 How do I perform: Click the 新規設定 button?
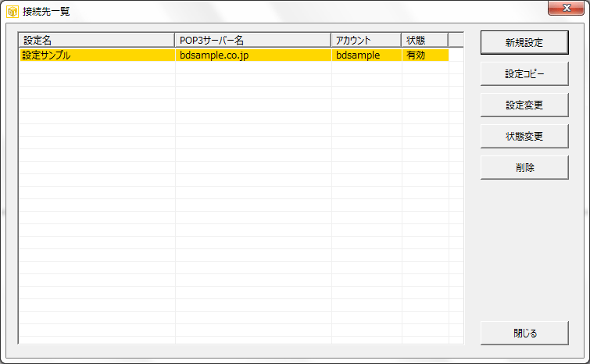524,42
